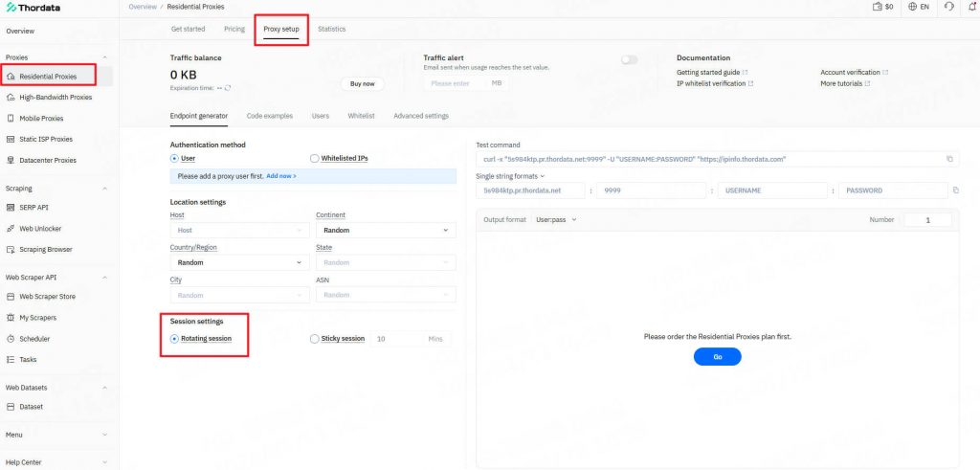980x470 pixels.
Task: Open the notifications bell
Action: (x=971, y=7)
